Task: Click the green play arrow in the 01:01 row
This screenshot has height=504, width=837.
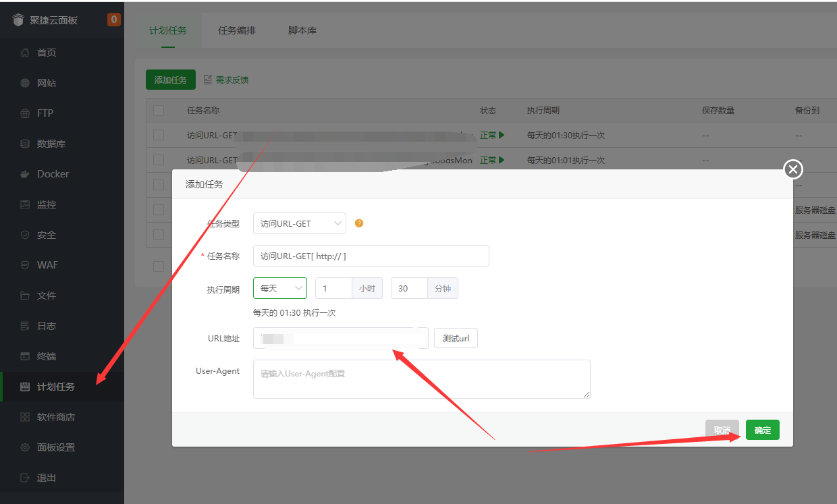Action: click(502, 160)
